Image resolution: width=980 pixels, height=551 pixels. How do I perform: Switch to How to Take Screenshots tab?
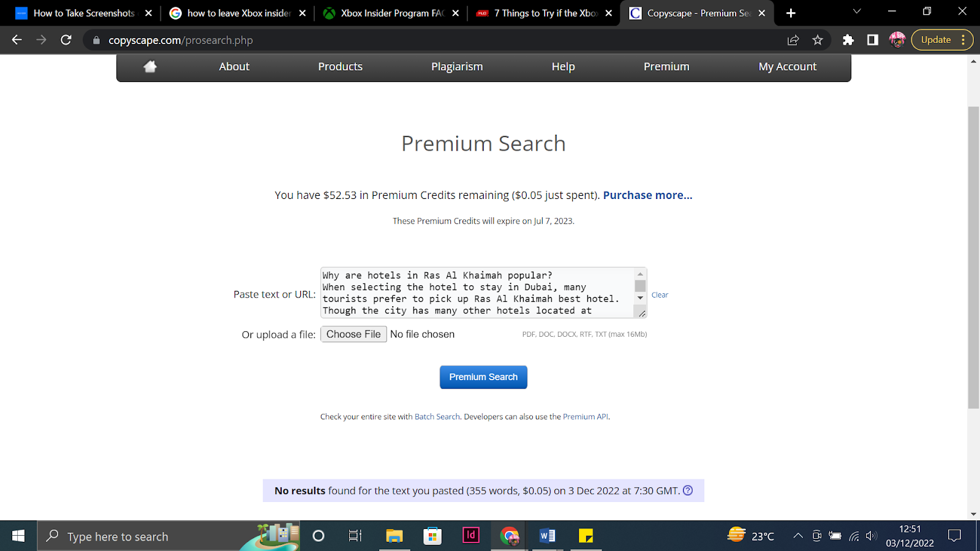(x=84, y=13)
